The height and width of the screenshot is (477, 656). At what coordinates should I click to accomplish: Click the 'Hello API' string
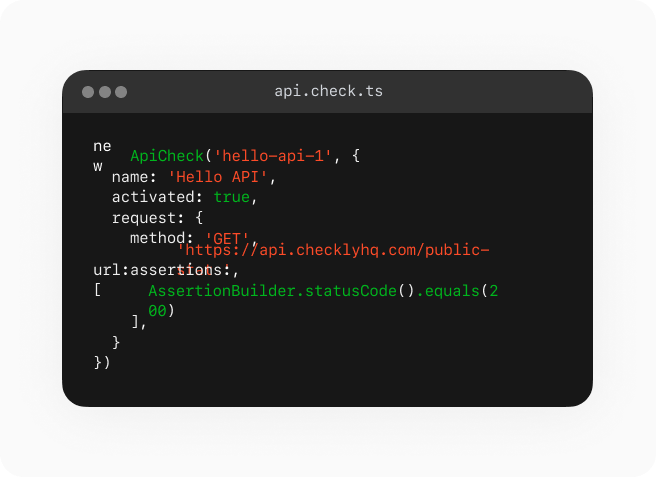[218, 177]
